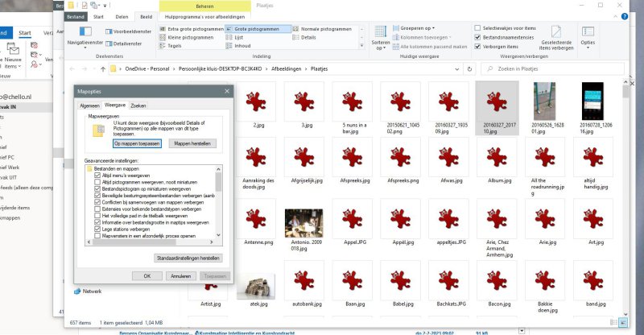Enable Extensies voor bekende bestandstypen verbergen
The height and width of the screenshot is (335, 644).
(x=97, y=209)
